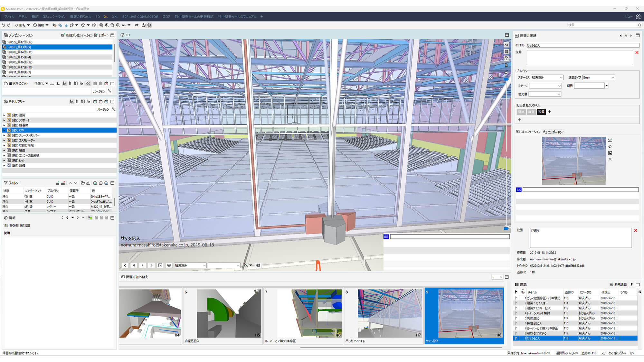The height and width of the screenshot is (362, 644).
Task: Click the zoom in magnifier icon
Action: [x=107, y=25]
